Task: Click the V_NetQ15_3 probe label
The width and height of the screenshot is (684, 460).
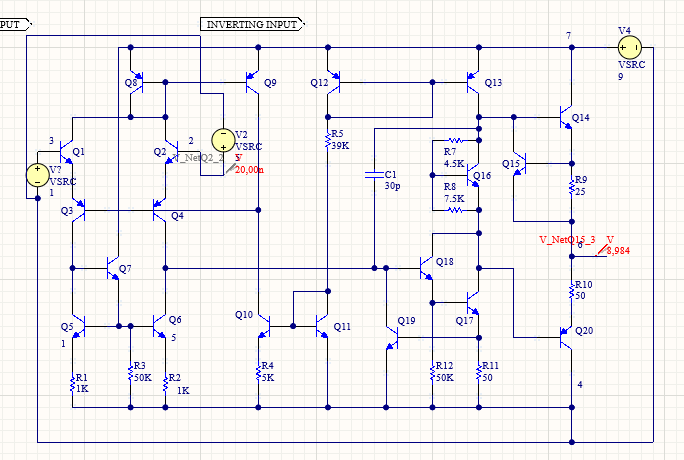Action: [x=567, y=239]
